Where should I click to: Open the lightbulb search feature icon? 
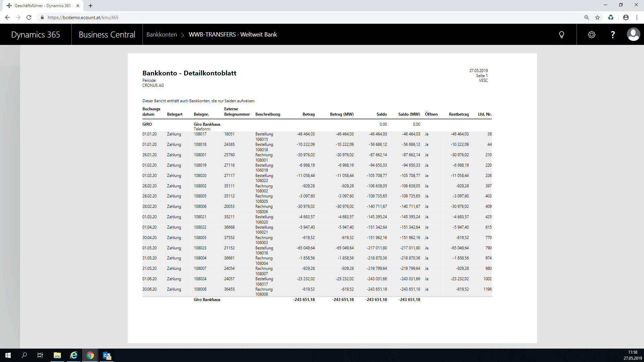561,35
